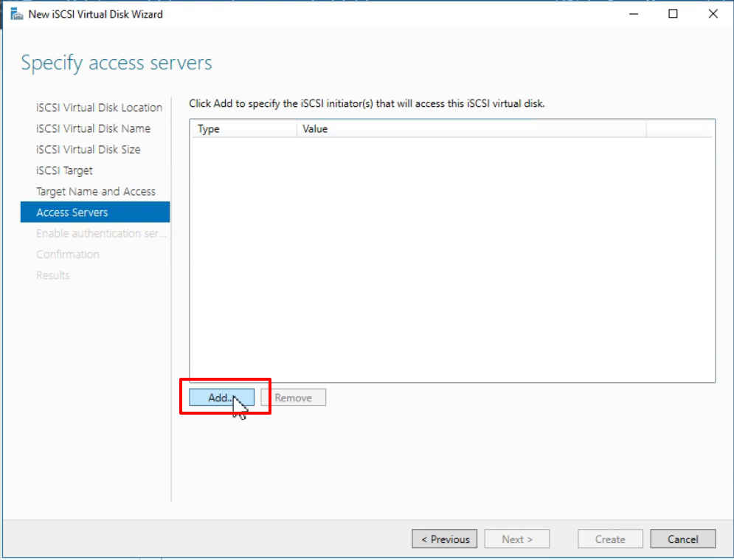Maximize the wizard window
This screenshot has height=560, width=734.
point(673,14)
